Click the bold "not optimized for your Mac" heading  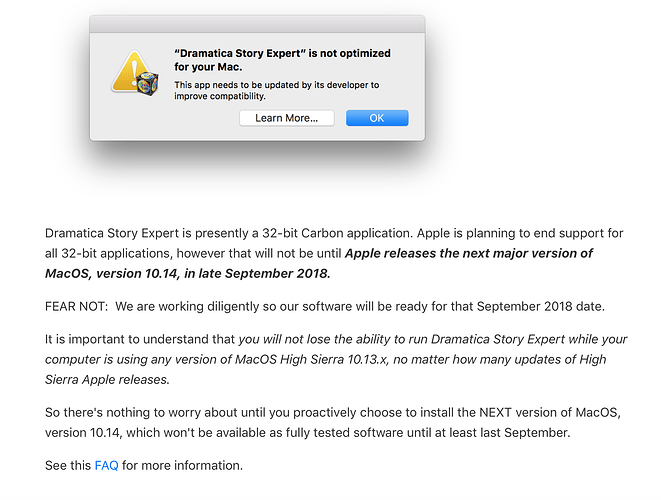tap(283, 60)
